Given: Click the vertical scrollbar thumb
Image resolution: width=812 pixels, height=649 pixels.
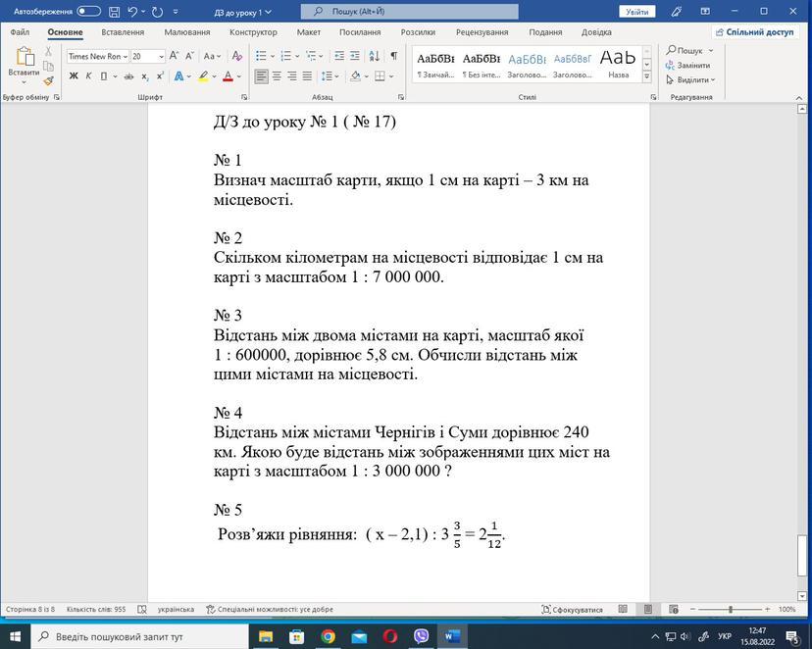Looking at the screenshot, I should coord(801,556).
